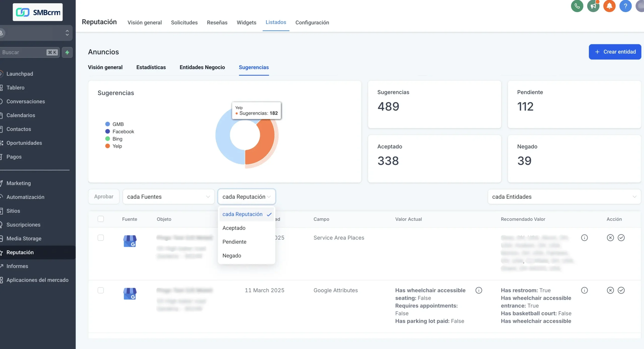This screenshot has height=349, width=644.
Task: Choose Aceptado in the status list
Action: pos(247,228)
